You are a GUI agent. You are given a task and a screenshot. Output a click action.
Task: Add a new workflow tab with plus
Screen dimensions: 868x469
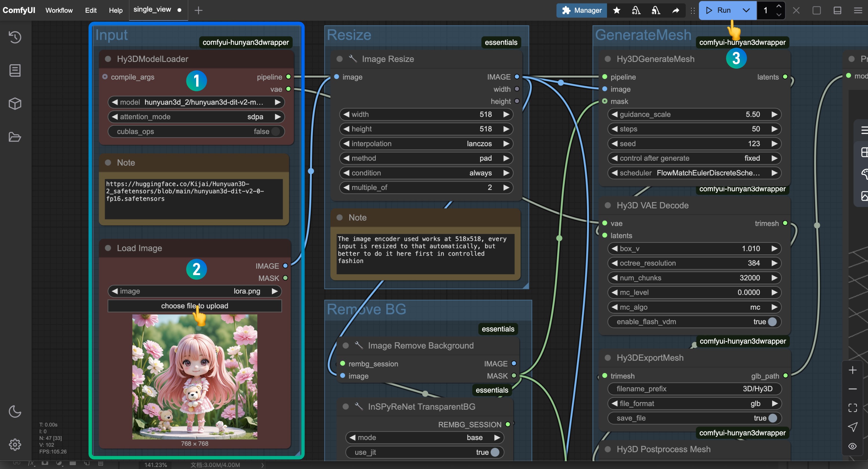coord(198,10)
